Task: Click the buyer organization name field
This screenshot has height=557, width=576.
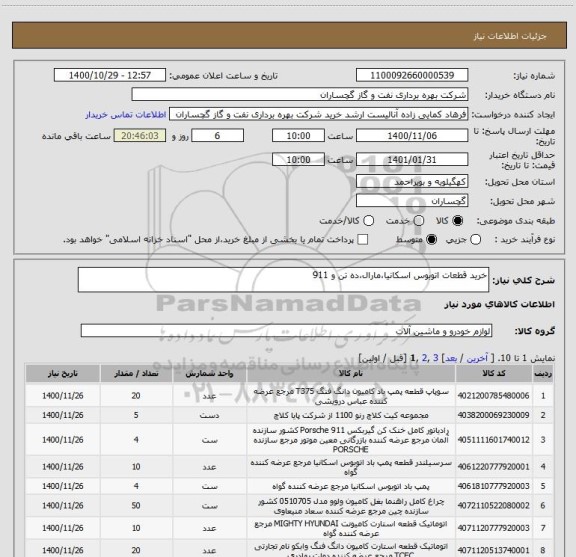Action: coord(300,94)
